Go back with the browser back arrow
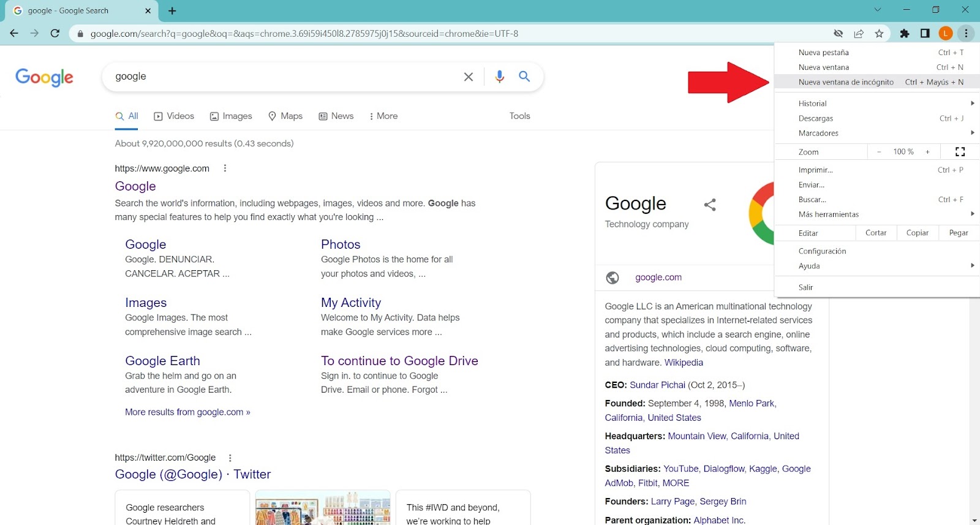This screenshot has width=980, height=525. tap(14, 33)
